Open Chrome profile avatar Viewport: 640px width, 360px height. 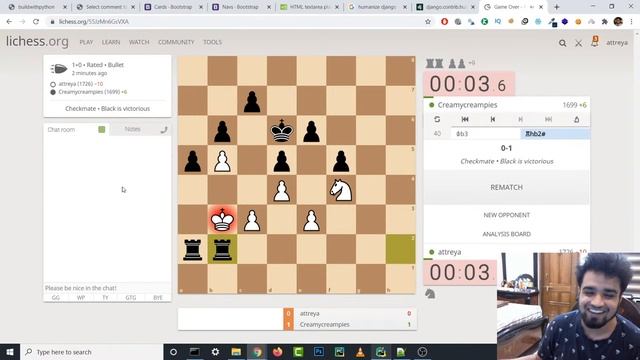tap(618, 22)
